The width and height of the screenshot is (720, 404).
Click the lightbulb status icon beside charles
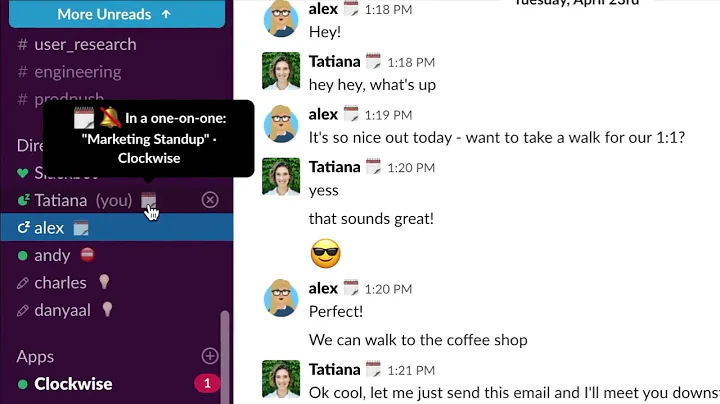pos(102,283)
